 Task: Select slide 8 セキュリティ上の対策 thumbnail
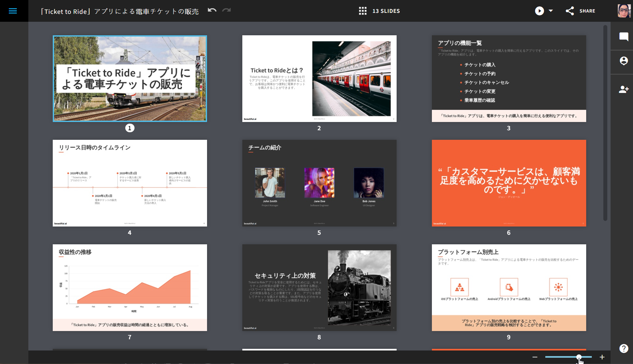click(x=319, y=288)
